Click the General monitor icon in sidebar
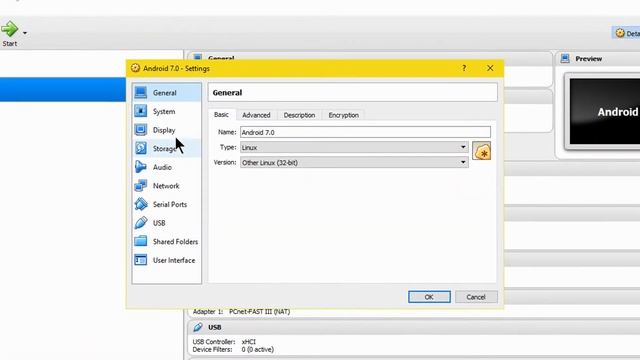 pos(141,93)
